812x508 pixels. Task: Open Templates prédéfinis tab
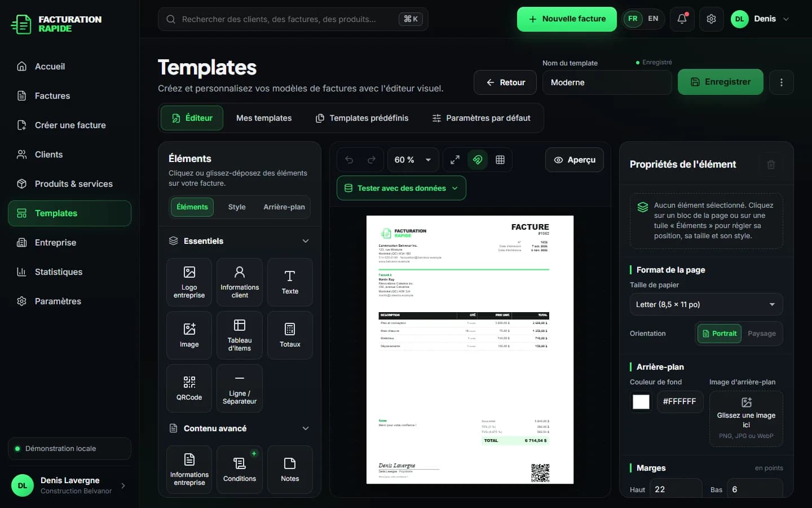click(362, 118)
